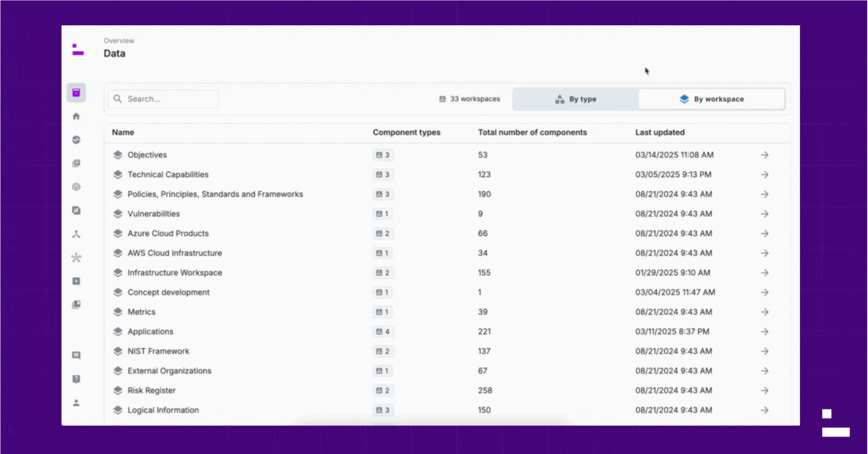Screen dimensions: 868x454
Task: Select the Objectives workspace name
Action: [147, 155]
